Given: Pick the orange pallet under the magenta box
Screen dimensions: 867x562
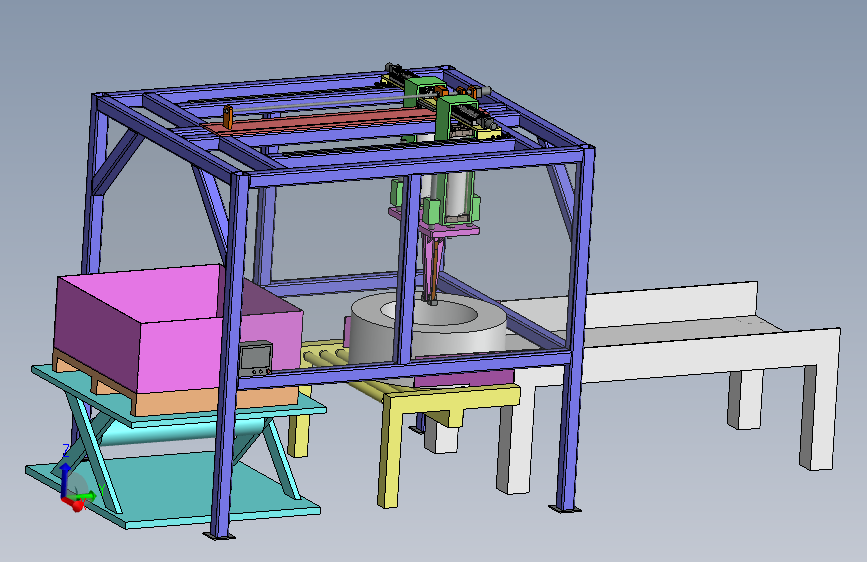Looking at the screenshot, I should 216,401.
